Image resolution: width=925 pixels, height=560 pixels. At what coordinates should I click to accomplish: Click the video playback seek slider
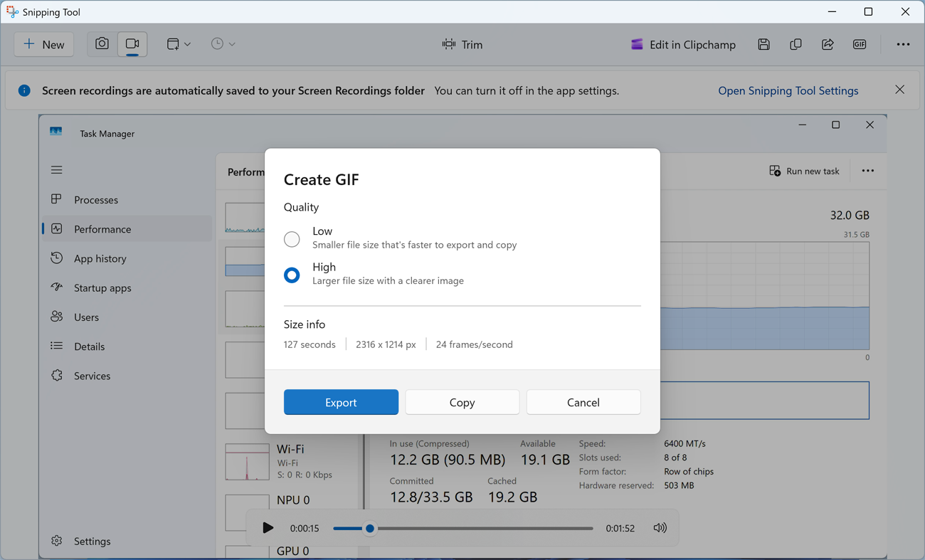click(462, 529)
